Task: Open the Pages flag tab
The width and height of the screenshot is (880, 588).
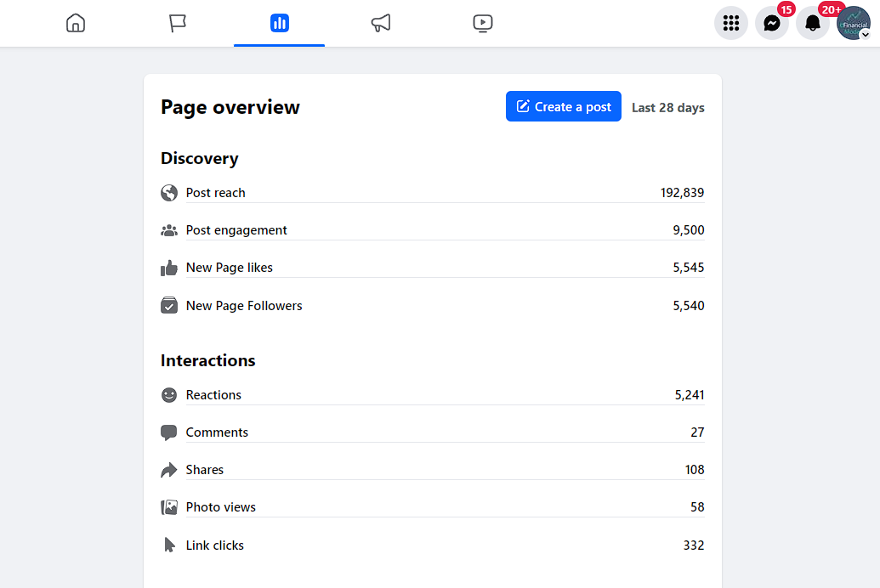Action: click(x=178, y=23)
